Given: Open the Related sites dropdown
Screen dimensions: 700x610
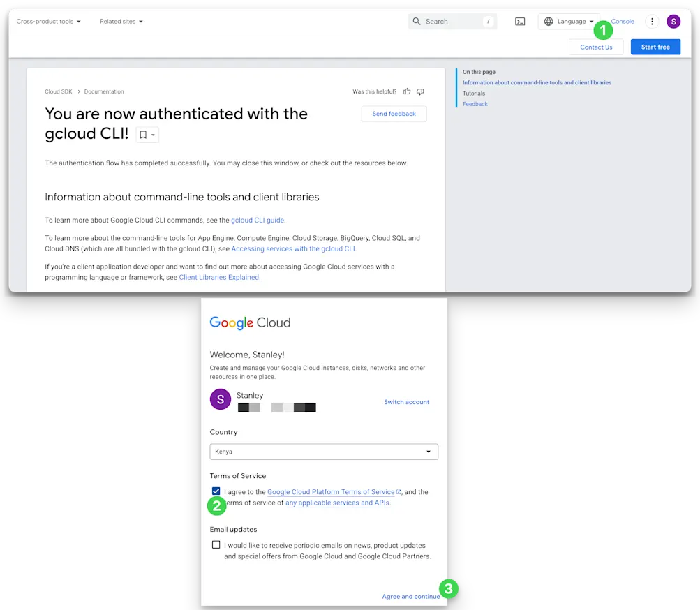Looking at the screenshot, I should (x=121, y=21).
